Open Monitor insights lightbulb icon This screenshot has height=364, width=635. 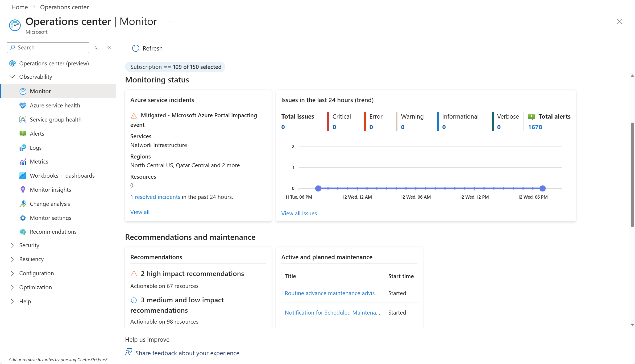(x=23, y=190)
